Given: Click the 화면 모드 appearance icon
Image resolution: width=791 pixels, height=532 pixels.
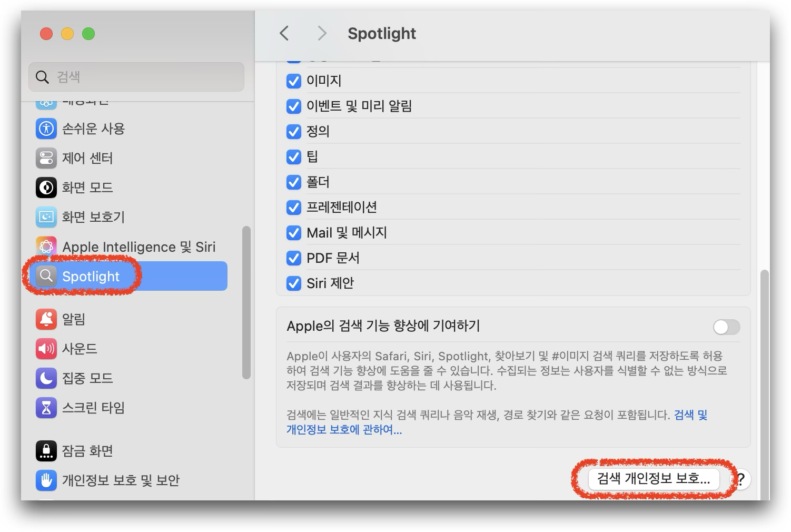Looking at the screenshot, I should pos(46,188).
